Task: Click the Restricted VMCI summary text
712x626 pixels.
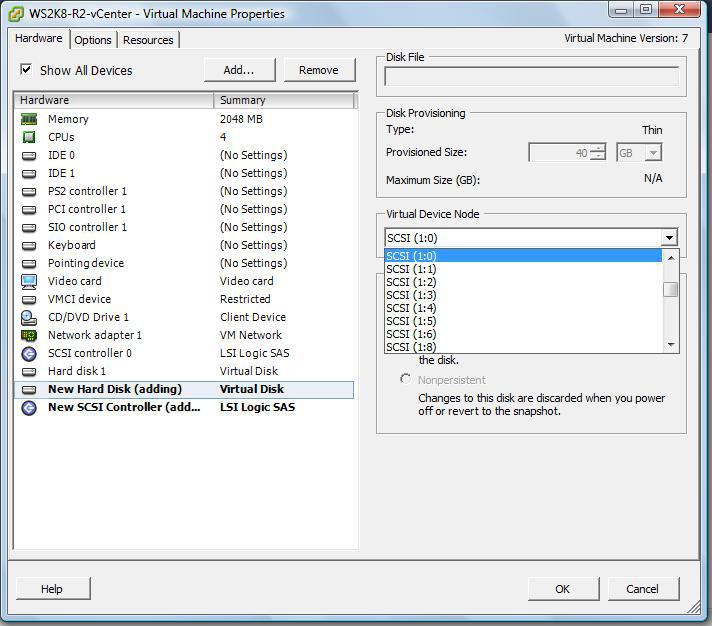Action: [245, 299]
